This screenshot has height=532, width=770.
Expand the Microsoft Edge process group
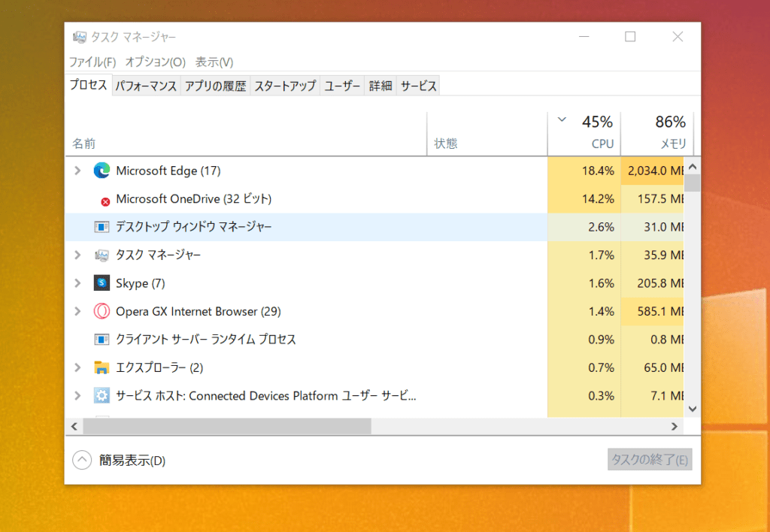click(77, 171)
